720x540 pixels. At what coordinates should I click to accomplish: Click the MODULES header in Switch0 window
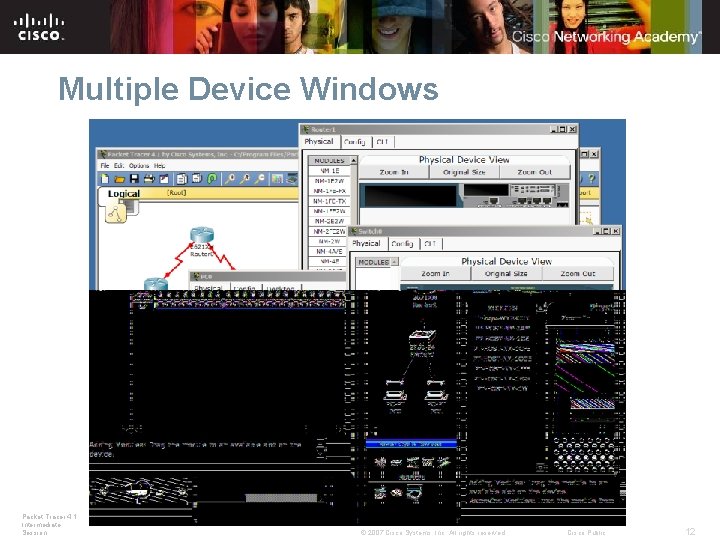tap(373, 262)
